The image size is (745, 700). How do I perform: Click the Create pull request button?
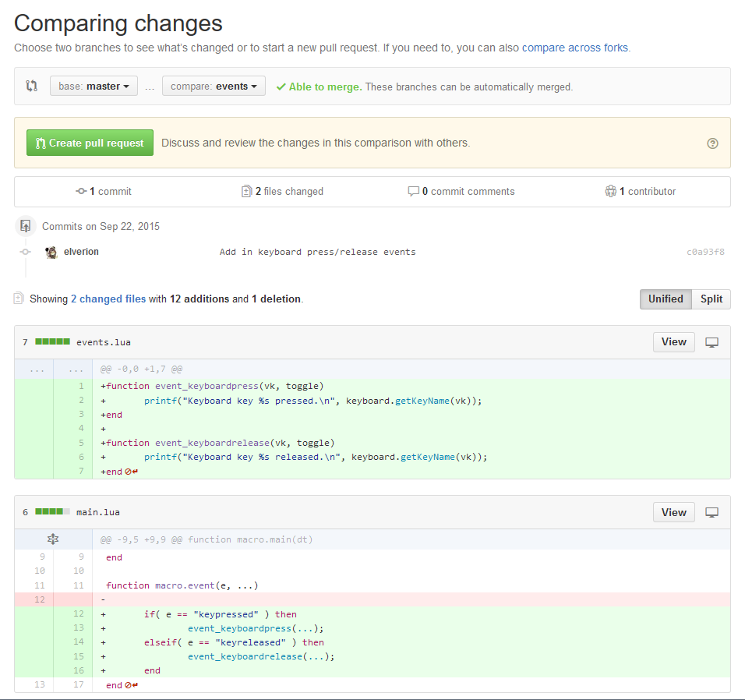pos(90,143)
